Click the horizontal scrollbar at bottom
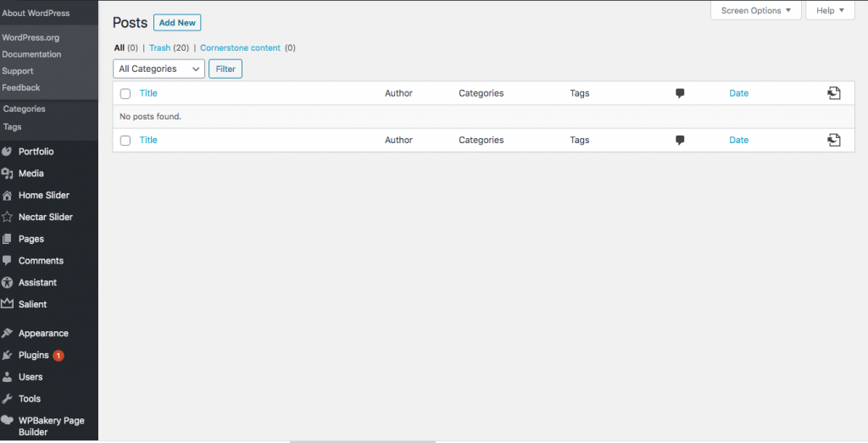This screenshot has height=443, width=868. [363, 441]
